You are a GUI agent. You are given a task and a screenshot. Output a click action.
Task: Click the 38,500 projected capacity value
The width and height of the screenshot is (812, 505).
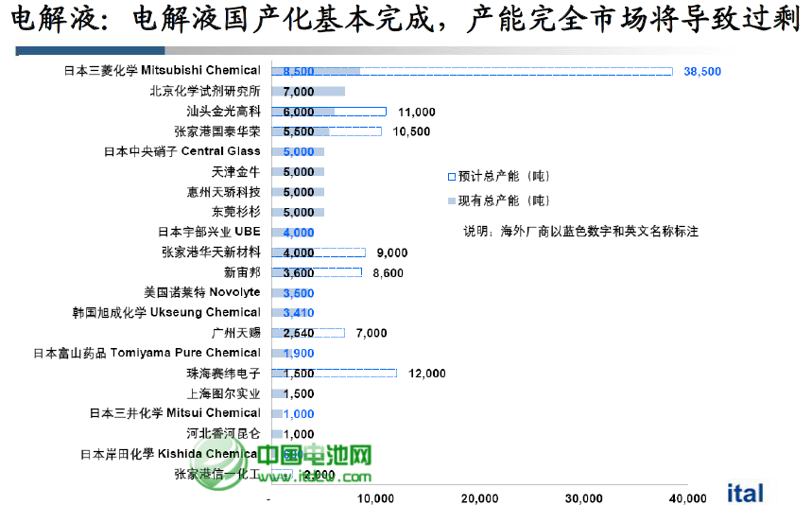(701, 72)
